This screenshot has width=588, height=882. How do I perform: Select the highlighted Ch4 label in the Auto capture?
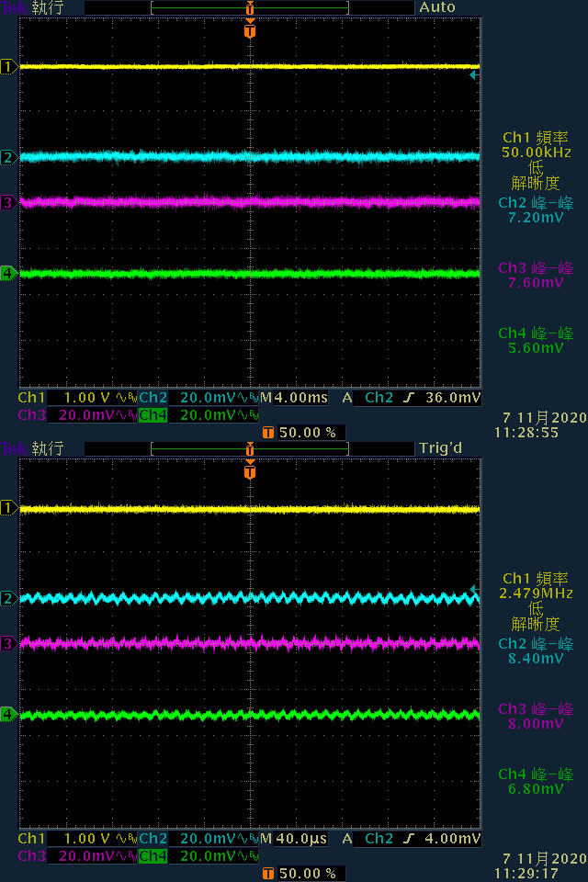[153, 415]
